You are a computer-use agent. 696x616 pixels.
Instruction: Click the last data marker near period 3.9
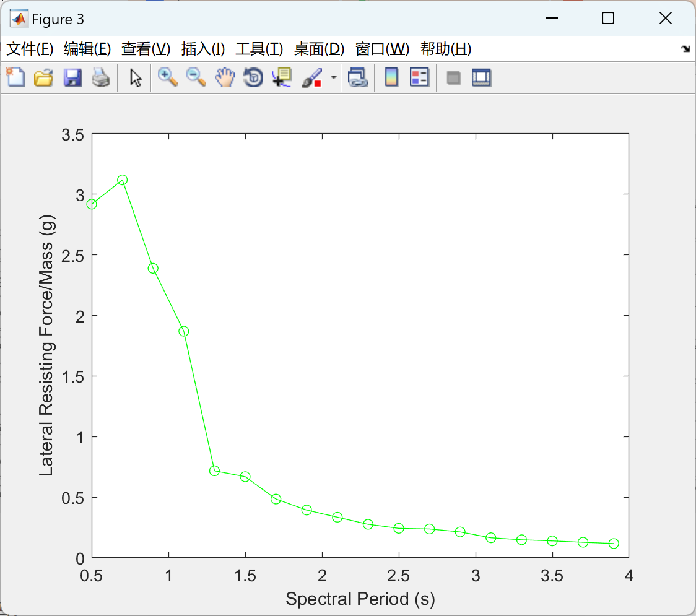[x=614, y=544]
